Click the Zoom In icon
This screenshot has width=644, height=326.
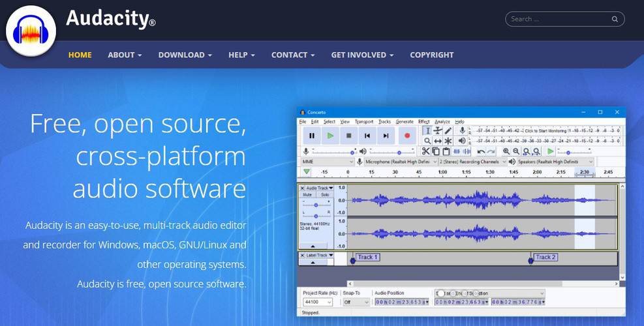tap(506, 151)
